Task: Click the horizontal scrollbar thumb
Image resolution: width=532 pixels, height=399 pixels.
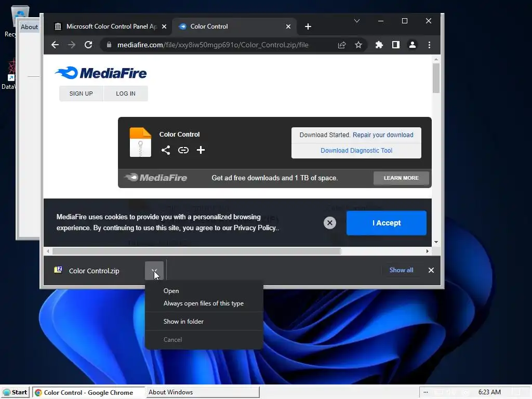Action: coord(196,251)
